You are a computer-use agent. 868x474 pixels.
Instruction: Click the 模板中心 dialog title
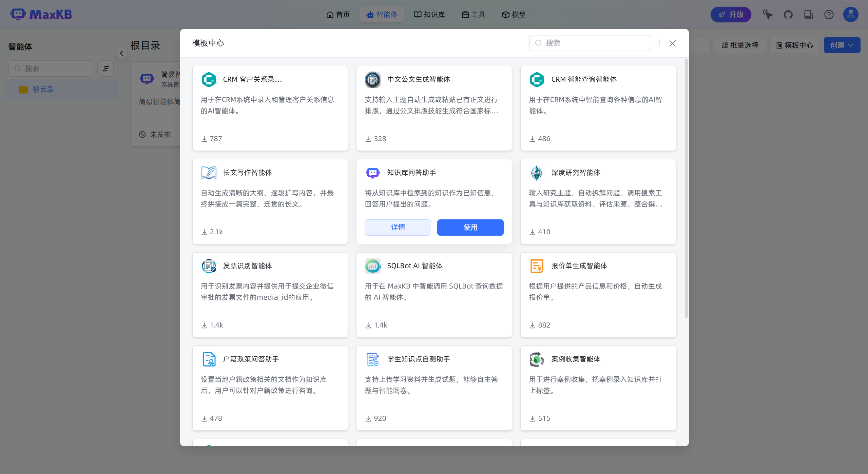pos(208,43)
